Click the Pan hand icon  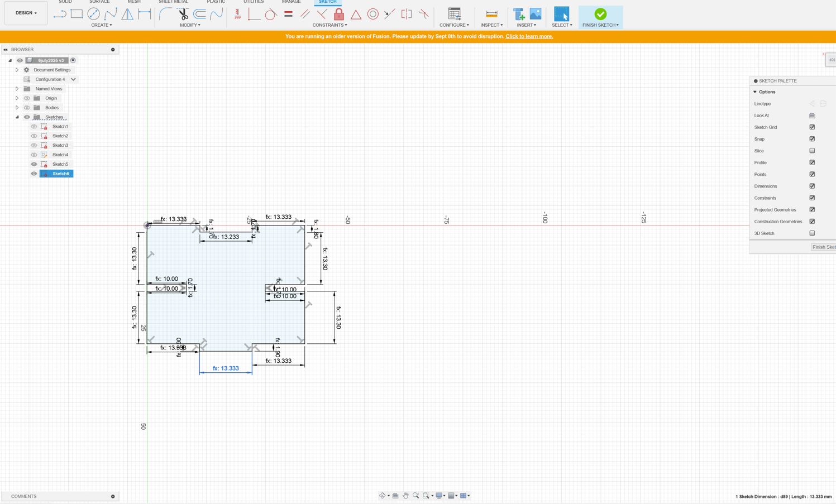[x=406, y=496]
